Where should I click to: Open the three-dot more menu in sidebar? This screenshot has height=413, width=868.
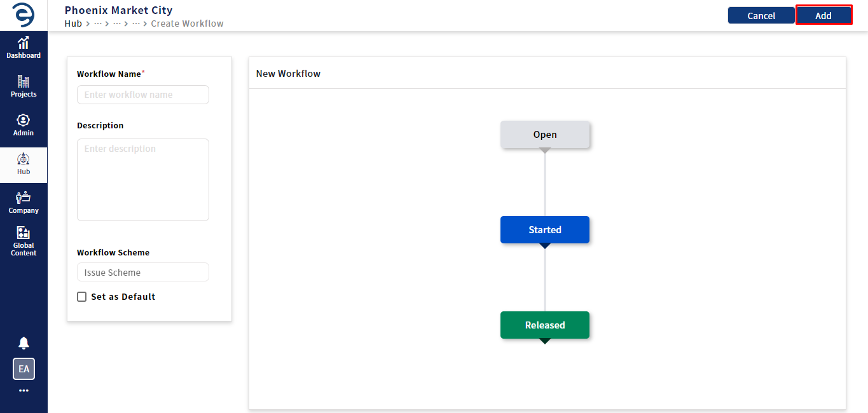(24, 391)
